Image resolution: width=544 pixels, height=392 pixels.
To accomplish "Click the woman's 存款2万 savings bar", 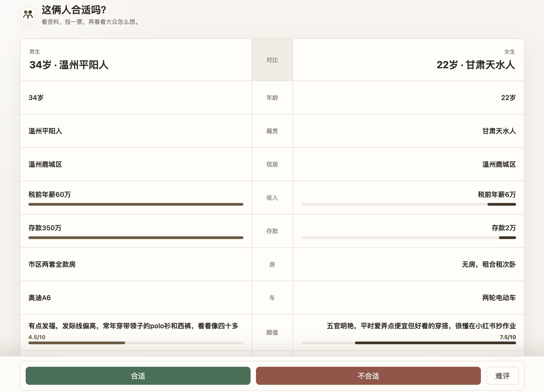I will (x=409, y=238).
